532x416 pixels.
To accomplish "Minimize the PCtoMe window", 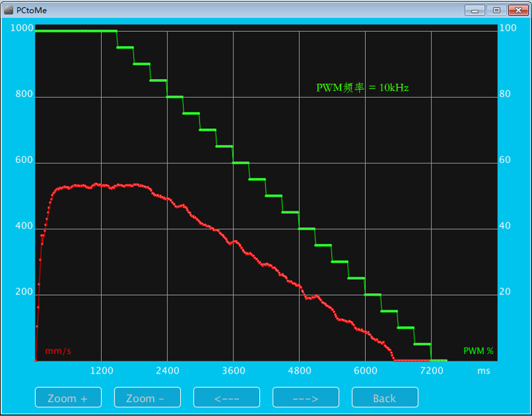I will (475, 11).
